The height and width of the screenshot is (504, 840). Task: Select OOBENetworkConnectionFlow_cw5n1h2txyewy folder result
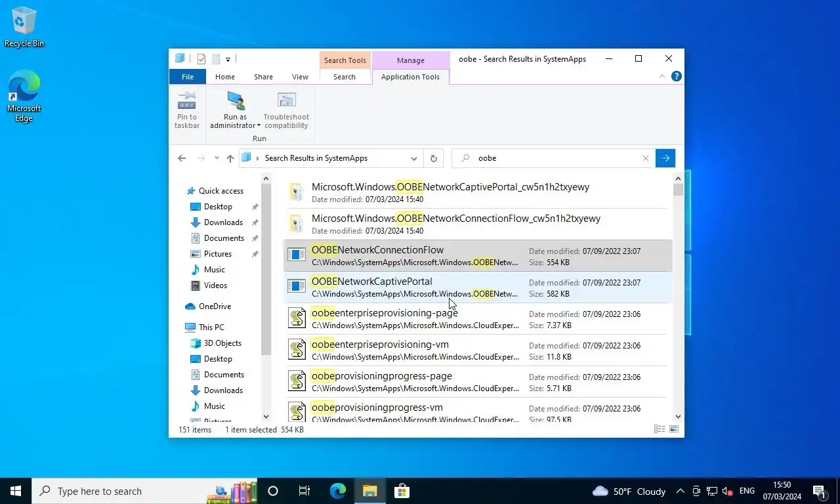tap(476, 224)
